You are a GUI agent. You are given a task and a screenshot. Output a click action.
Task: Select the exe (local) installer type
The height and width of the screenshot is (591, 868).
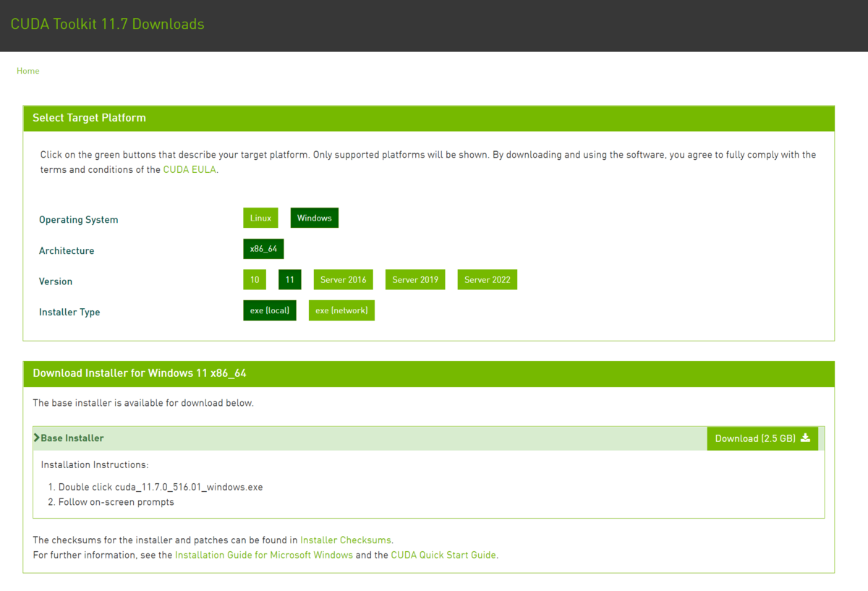click(x=269, y=310)
